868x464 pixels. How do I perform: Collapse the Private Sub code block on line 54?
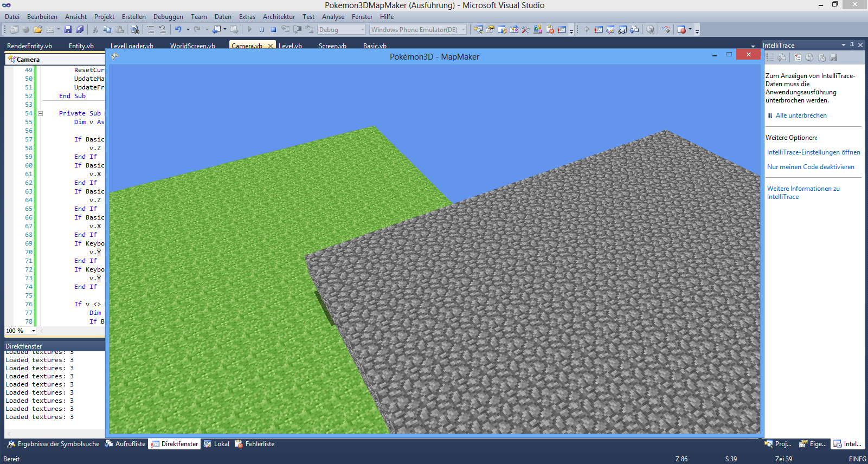pyautogui.click(x=40, y=113)
